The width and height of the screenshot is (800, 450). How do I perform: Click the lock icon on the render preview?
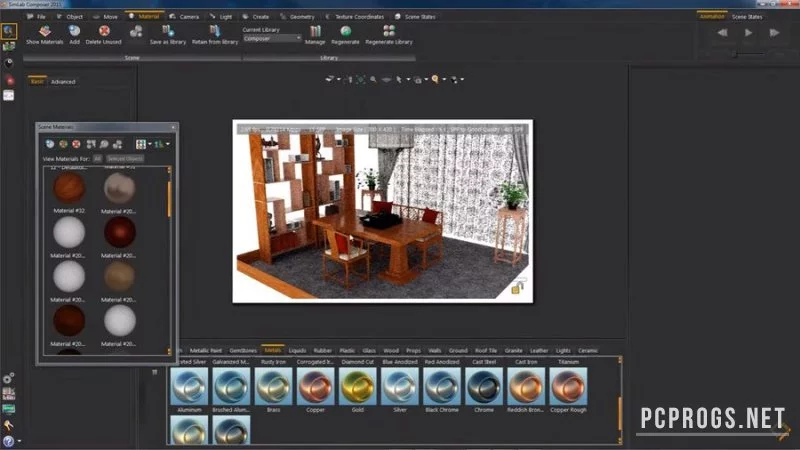[517, 287]
